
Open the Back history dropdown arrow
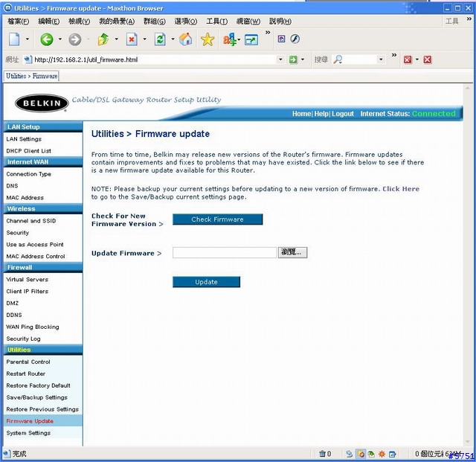(60, 39)
